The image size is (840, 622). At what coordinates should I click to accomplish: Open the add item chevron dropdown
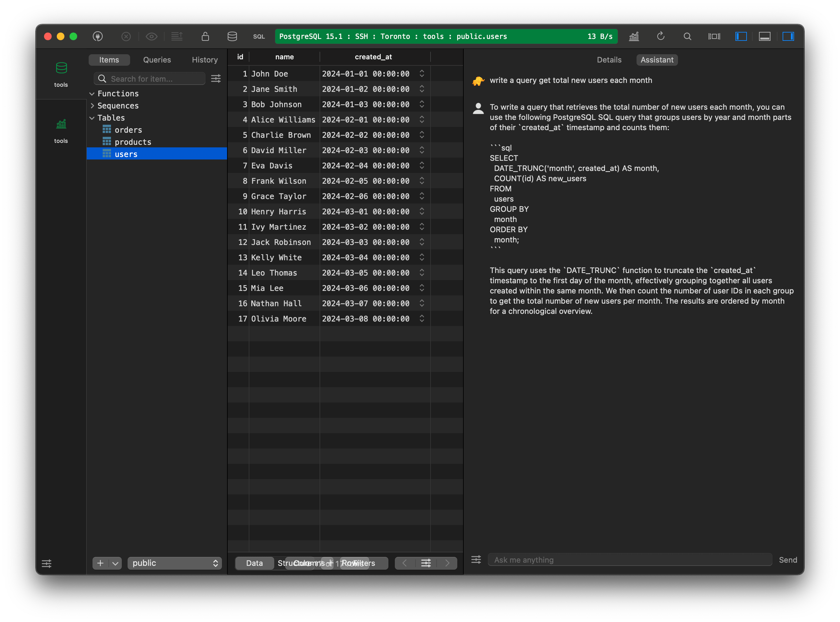(115, 563)
